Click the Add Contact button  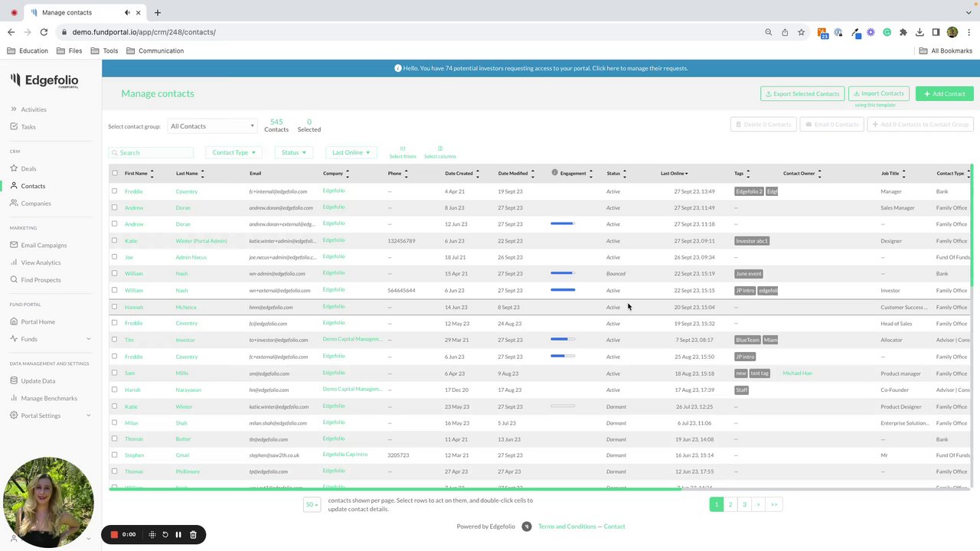click(x=945, y=93)
